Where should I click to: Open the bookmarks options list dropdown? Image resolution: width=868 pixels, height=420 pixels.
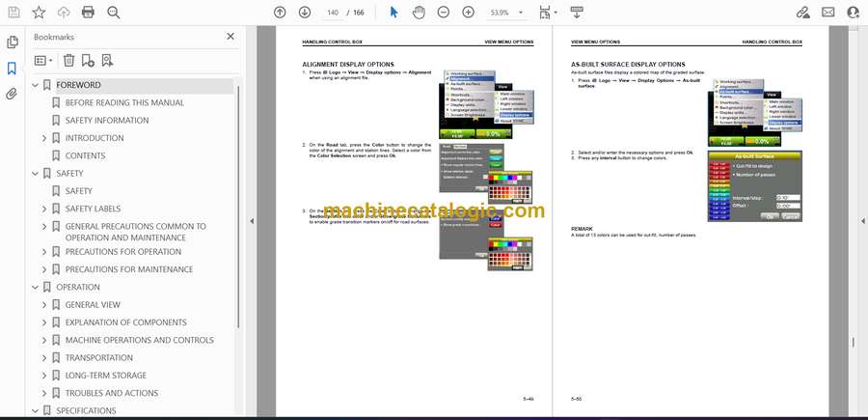pos(43,61)
